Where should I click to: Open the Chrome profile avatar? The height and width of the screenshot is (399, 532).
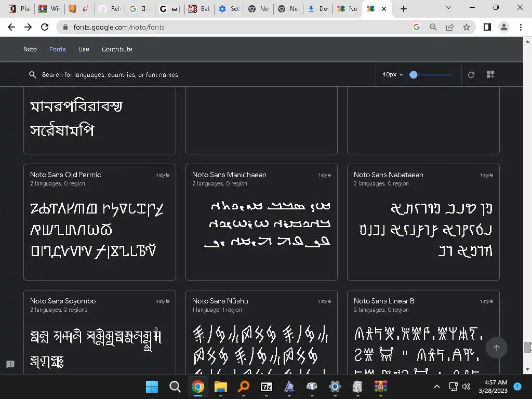504,27
